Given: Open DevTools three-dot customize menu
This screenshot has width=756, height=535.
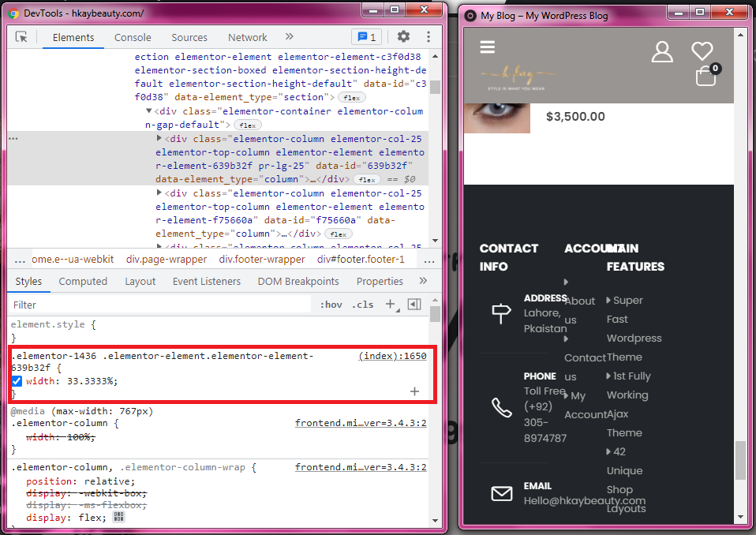Looking at the screenshot, I should click(x=429, y=36).
